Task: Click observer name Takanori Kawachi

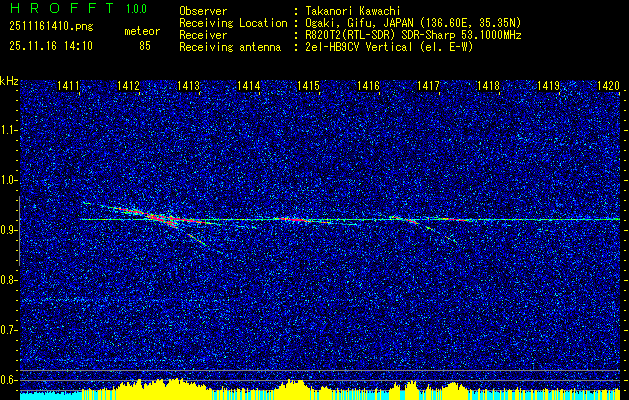Action: point(353,11)
